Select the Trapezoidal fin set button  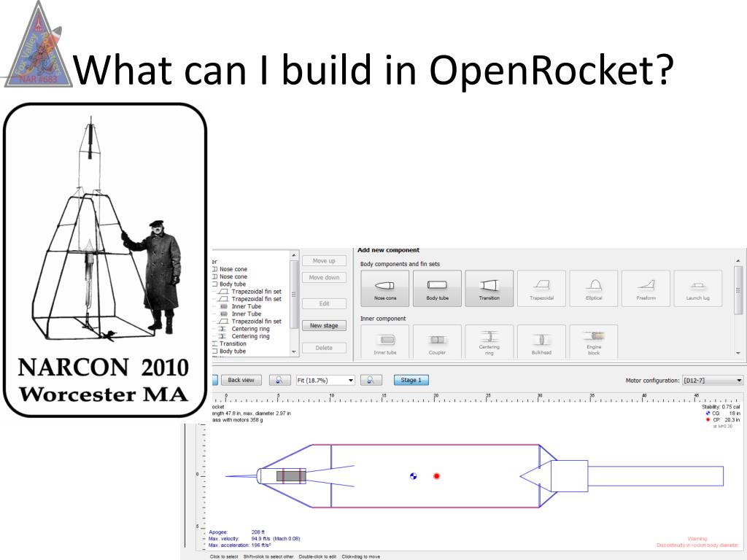[x=542, y=288]
